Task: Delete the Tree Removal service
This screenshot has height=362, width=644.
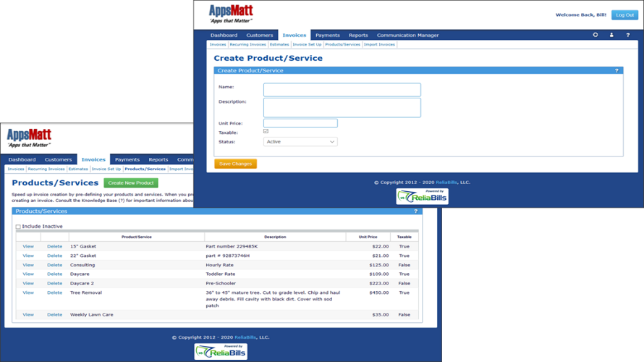Action: coord(54,292)
